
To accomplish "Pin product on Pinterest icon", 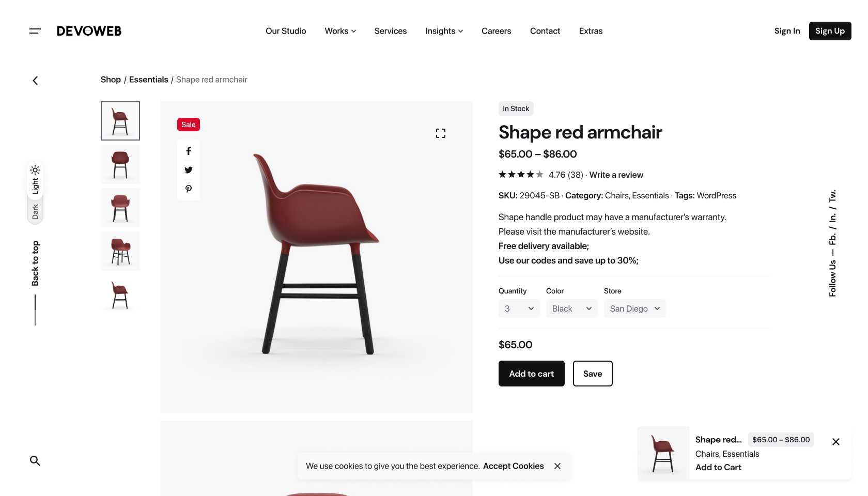I will click(189, 189).
